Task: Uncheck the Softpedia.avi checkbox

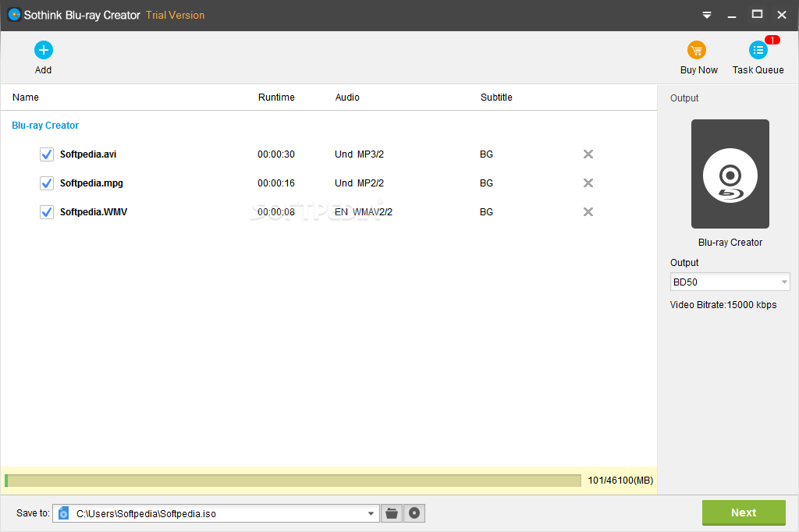Action: 46,154
